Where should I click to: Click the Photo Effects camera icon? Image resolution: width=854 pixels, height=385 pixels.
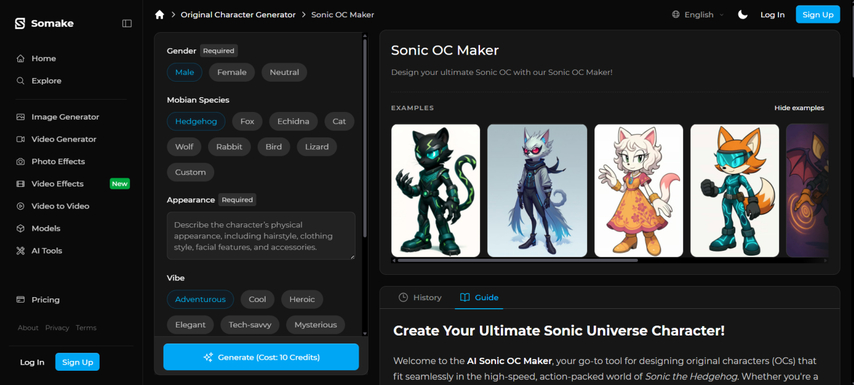20,161
